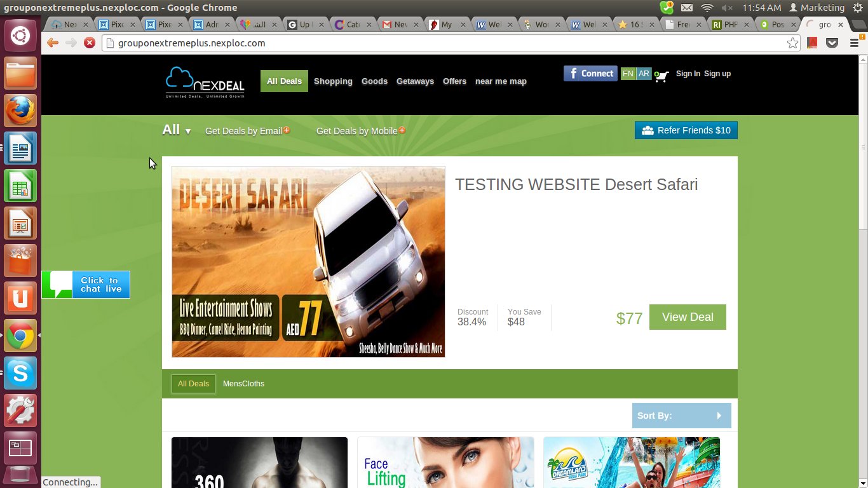Select the All Deals category filter tab
Image resolution: width=868 pixels, height=488 pixels.
193,384
